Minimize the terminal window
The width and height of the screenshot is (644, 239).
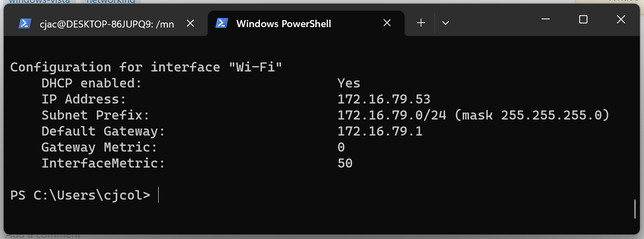[546, 19]
